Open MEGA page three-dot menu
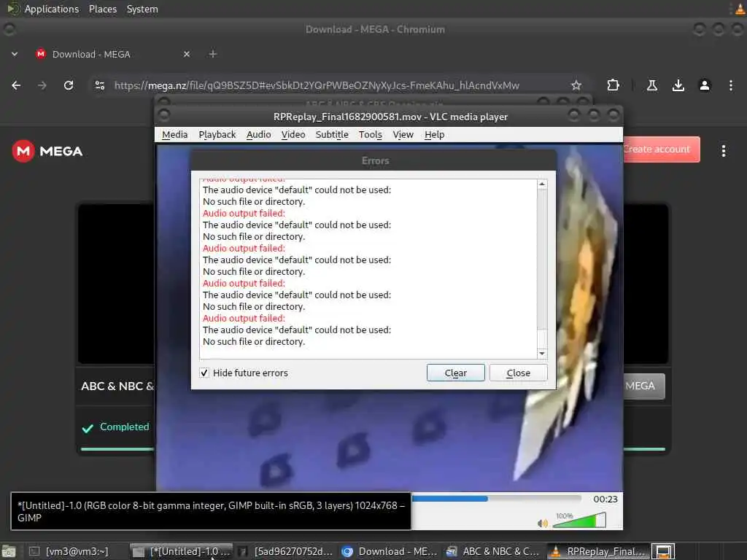 coord(723,150)
